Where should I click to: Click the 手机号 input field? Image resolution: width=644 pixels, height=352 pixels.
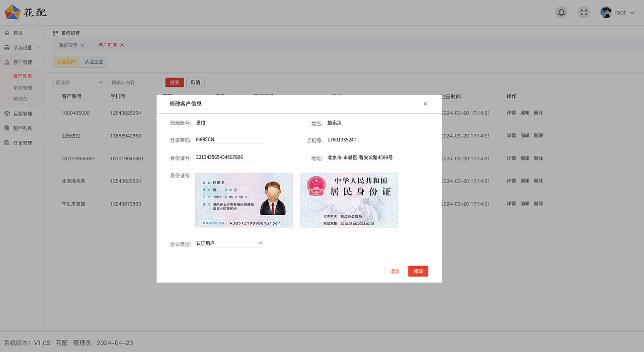click(360, 140)
